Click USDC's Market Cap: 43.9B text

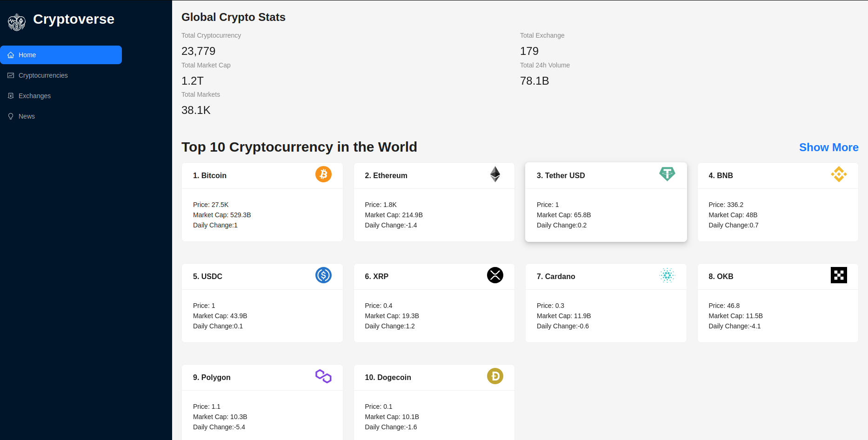(220, 316)
